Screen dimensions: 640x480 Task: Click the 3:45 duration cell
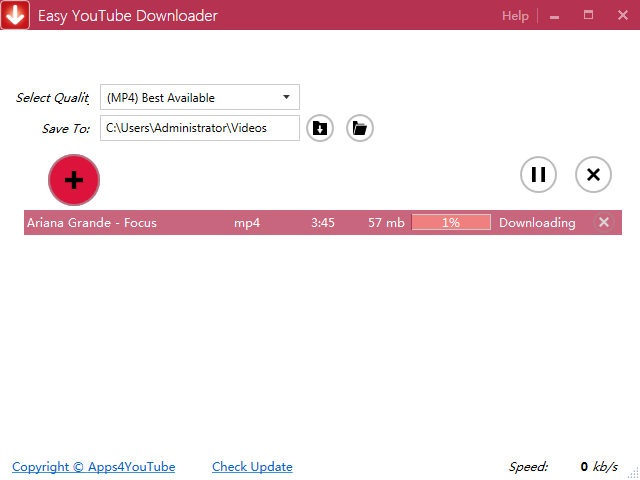[323, 223]
